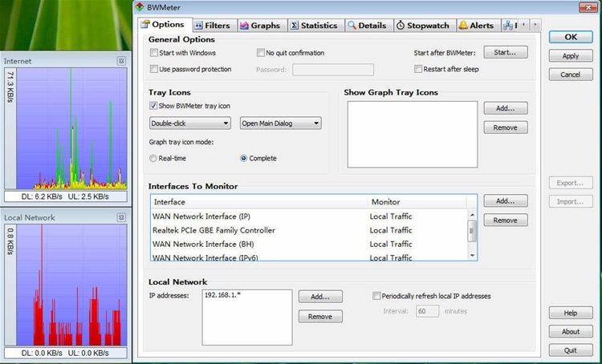Click the Interface column header
602x364 pixels.
259,202
